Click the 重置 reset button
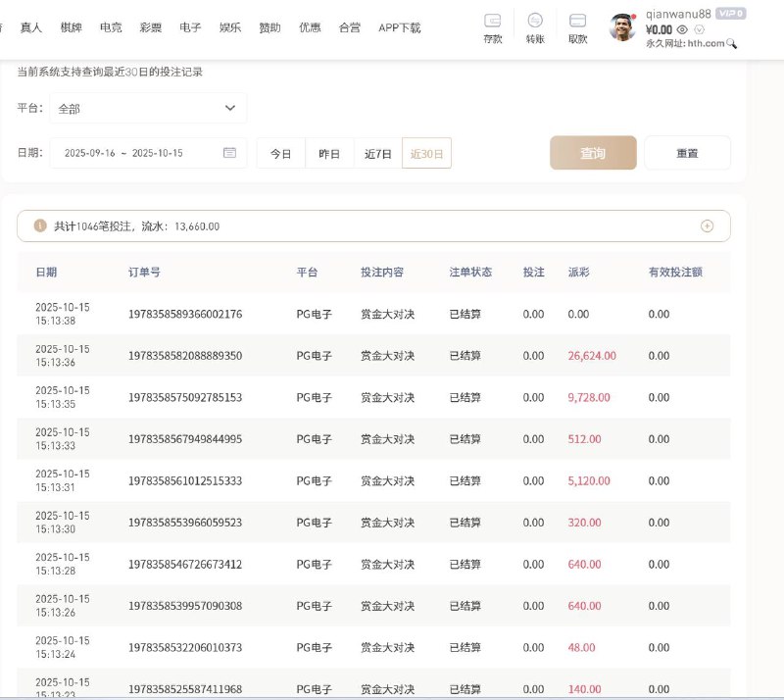The width and height of the screenshot is (784, 700). coord(687,153)
